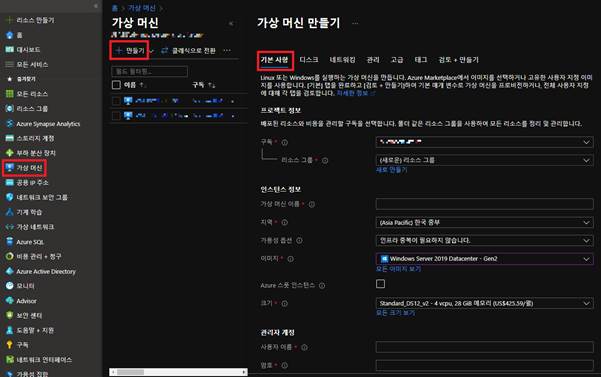This screenshot has width=601, height=377.
Task: Open the 지역 dropdown showing Asia Pacific
Action: (x=484, y=223)
